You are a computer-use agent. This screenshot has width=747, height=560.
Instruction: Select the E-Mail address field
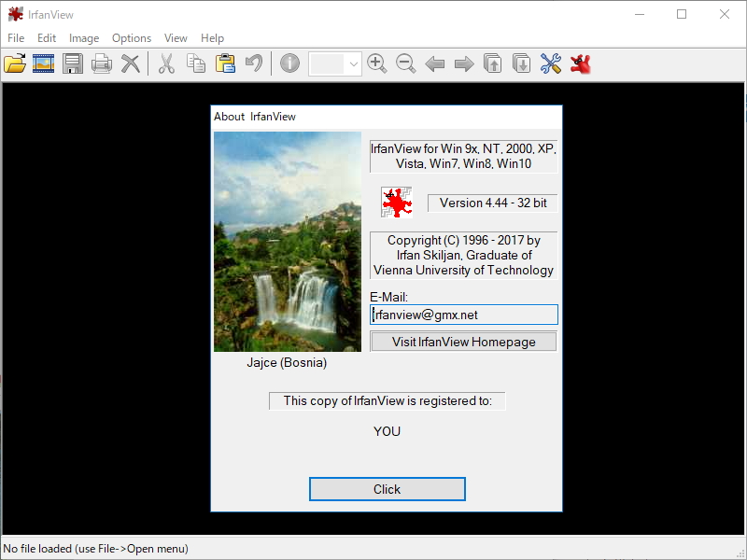pyautogui.click(x=463, y=315)
